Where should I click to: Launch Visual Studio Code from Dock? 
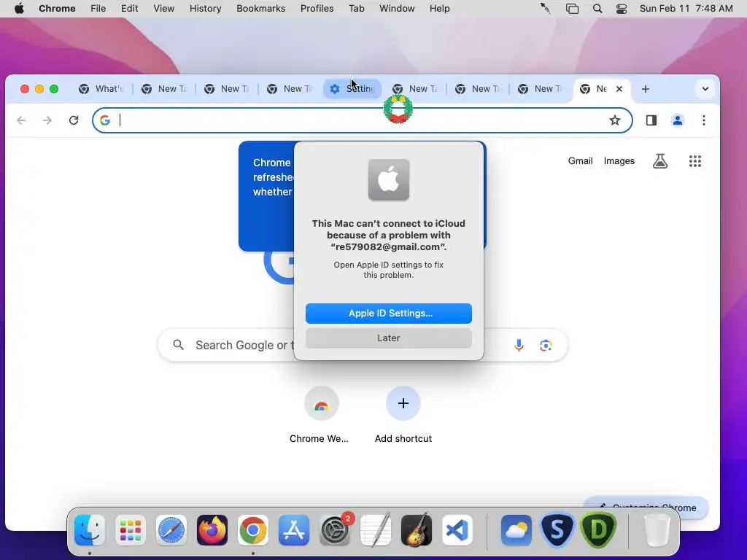point(457,530)
